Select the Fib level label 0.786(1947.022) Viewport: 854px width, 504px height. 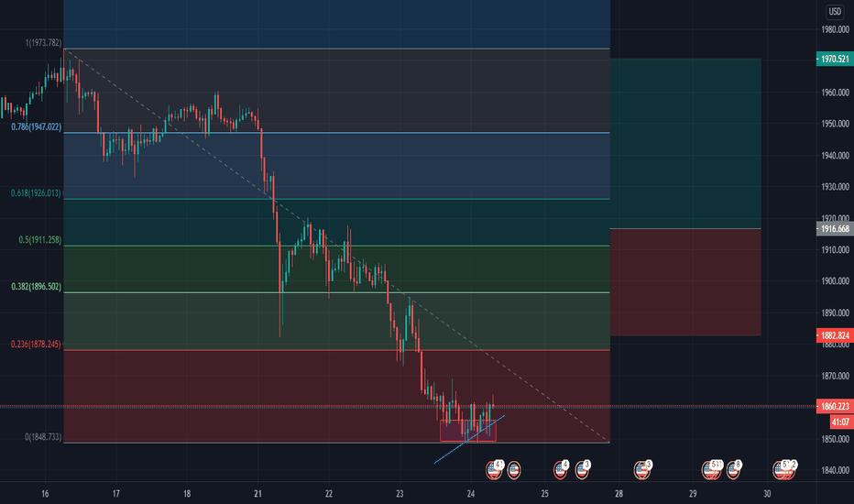(x=37, y=127)
